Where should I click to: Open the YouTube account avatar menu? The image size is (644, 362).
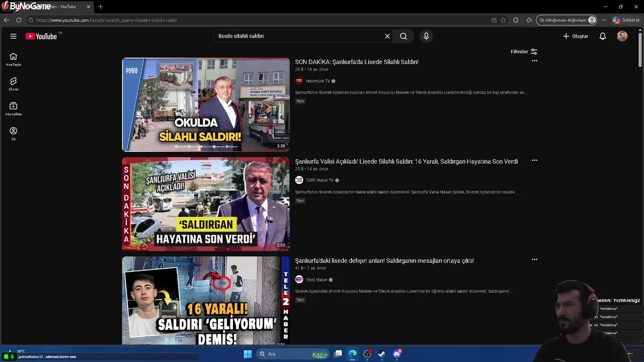(622, 36)
